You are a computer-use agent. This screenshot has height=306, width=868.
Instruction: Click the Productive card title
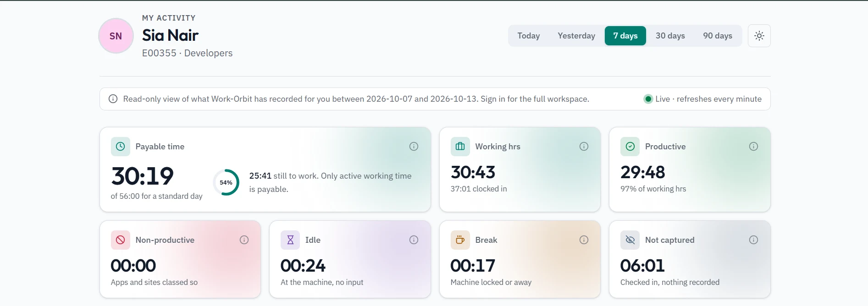665,147
